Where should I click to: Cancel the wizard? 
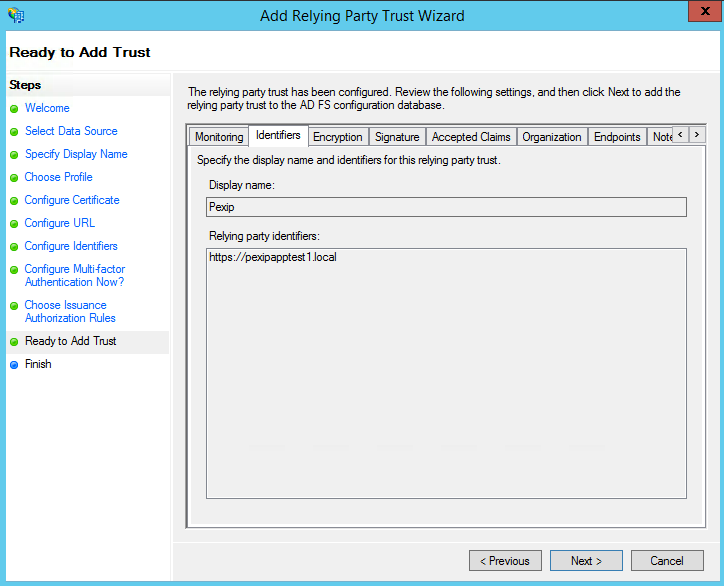[667, 561]
